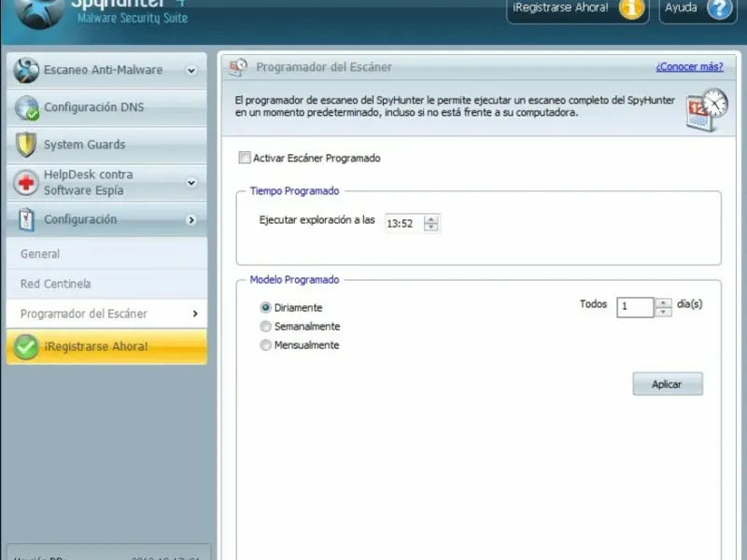The image size is (747, 560).
Task: Select the Programador del Escáner menu item
Action: pyautogui.click(x=106, y=314)
